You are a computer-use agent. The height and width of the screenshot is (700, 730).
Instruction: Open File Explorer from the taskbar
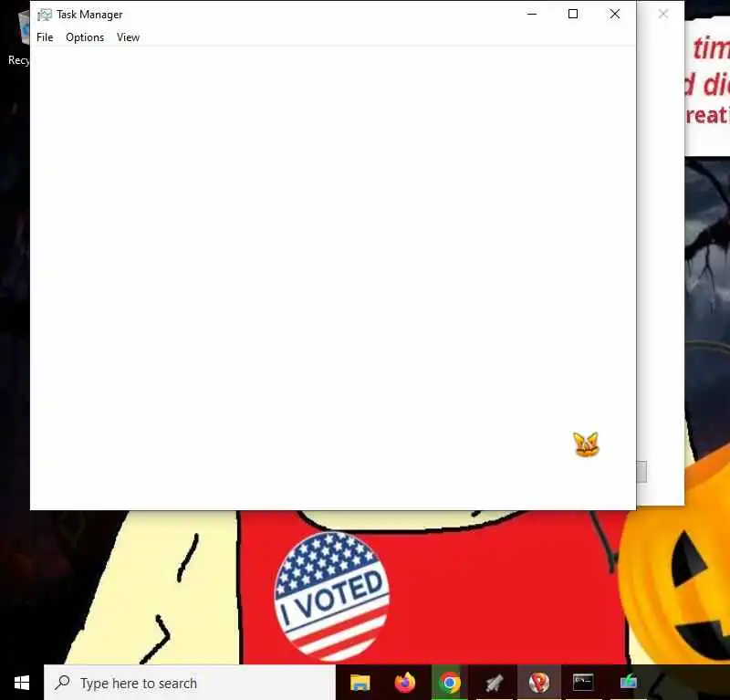pyautogui.click(x=360, y=683)
